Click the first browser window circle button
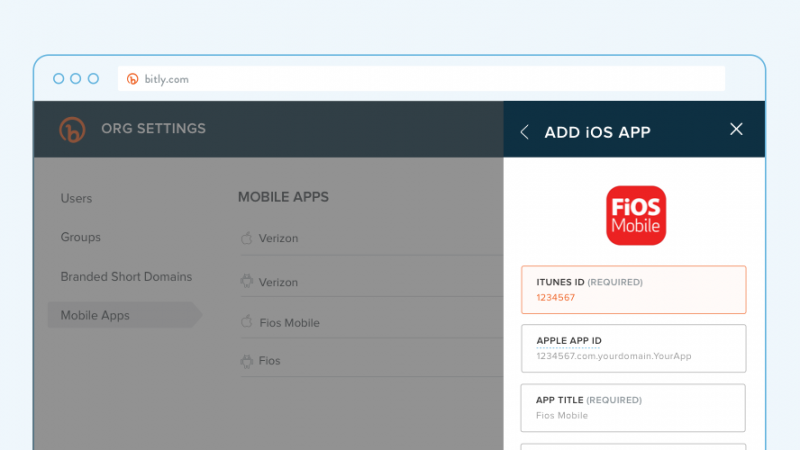The width and height of the screenshot is (800, 450). click(x=59, y=79)
